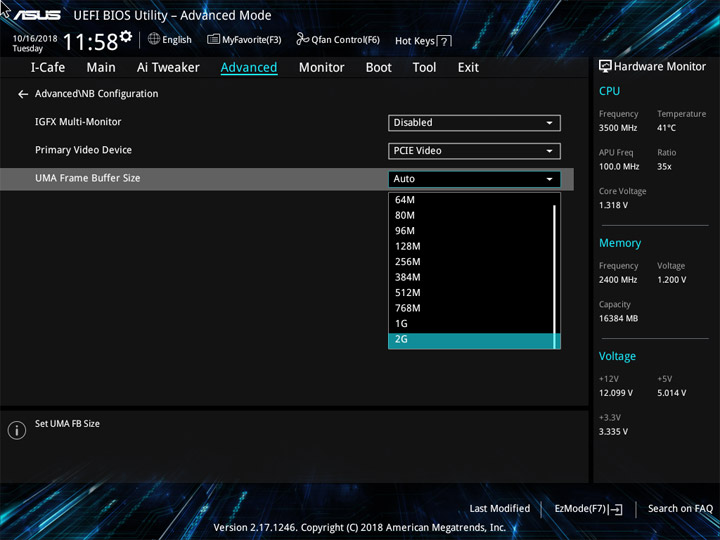Click the UMA Frame Buffer Size row label

88,178
